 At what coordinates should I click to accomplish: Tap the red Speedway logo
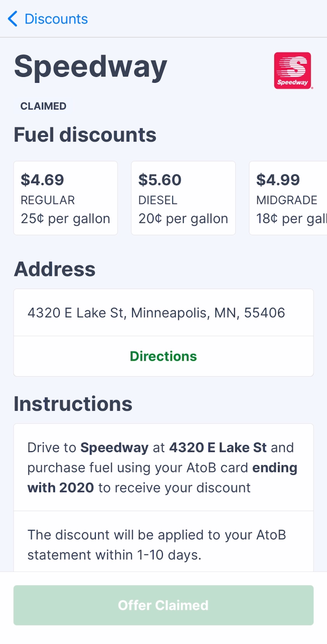[x=292, y=71]
